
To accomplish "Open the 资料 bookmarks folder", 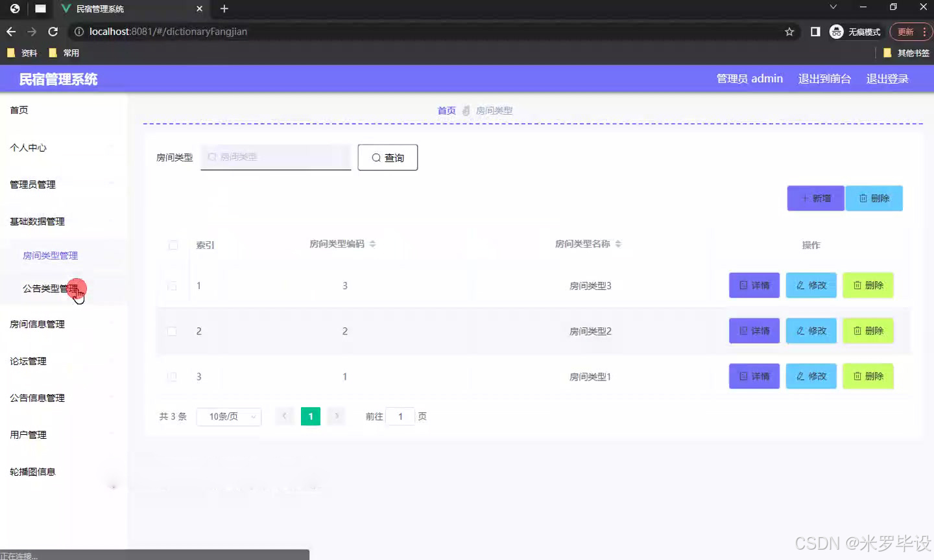I will pos(23,53).
